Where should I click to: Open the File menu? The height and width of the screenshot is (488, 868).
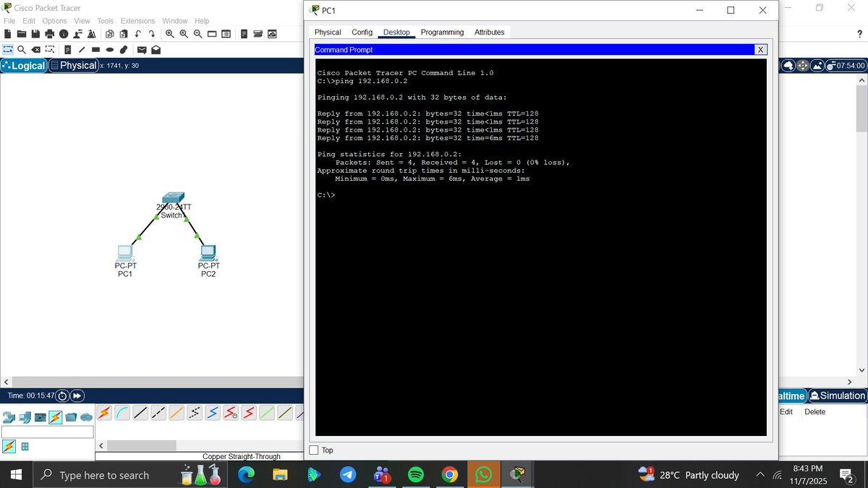[x=9, y=21]
